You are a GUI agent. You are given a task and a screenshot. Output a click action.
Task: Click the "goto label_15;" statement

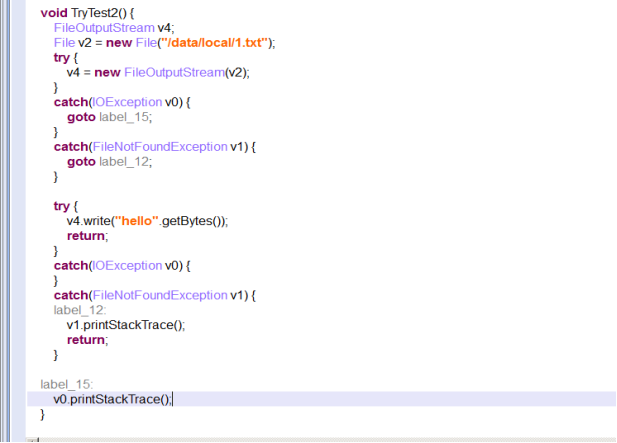[x=109, y=117]
